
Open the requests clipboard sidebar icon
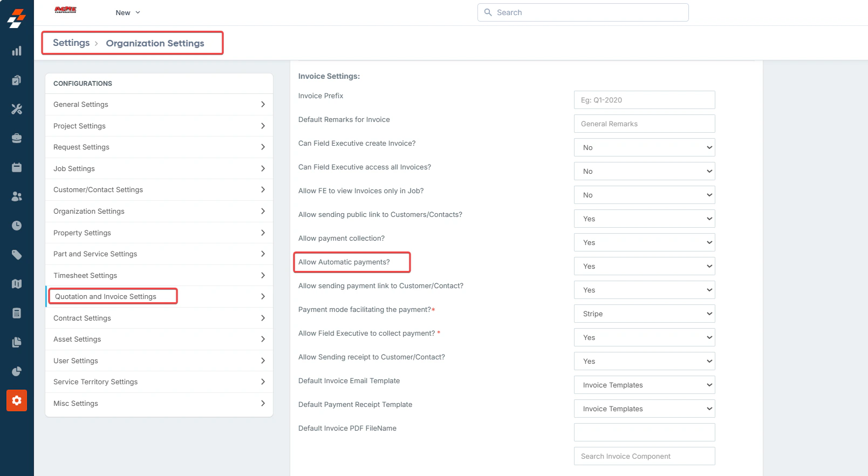[x=17, y=80]
